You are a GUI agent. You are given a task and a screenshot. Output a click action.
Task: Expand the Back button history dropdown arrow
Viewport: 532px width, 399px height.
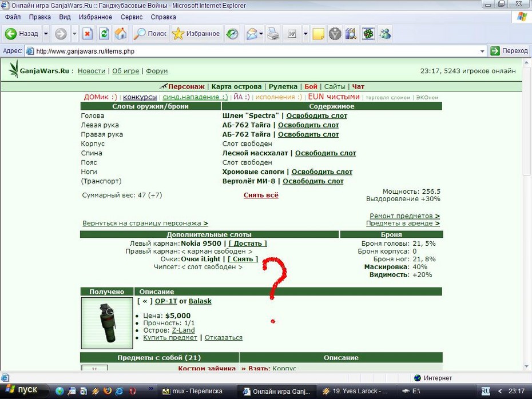tap(46, 34)
